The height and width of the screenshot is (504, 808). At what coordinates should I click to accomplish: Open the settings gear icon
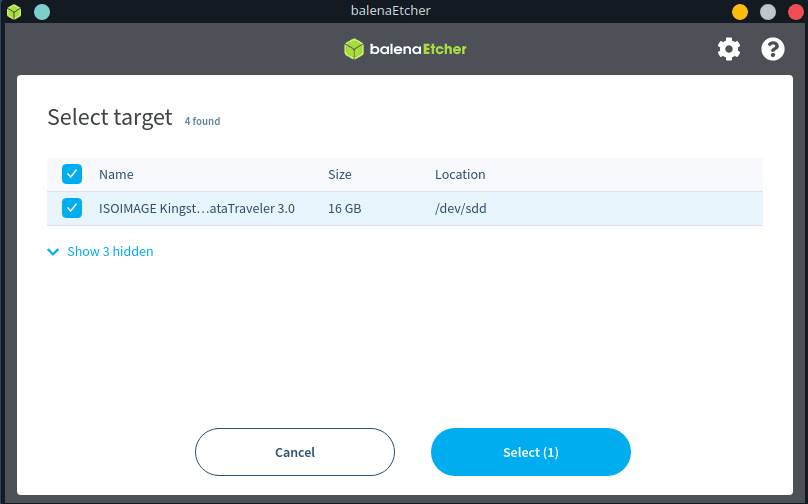(729, 49)
